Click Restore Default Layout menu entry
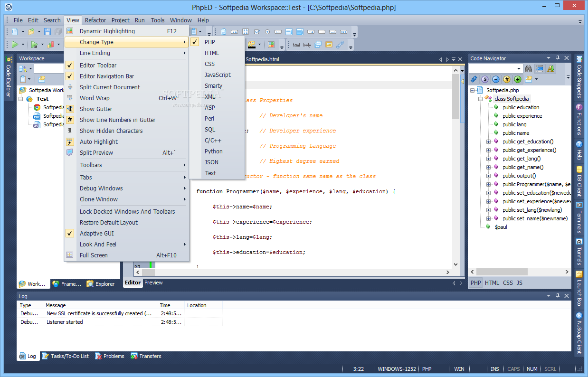This screenshot has width=588, height=377. 127,223
